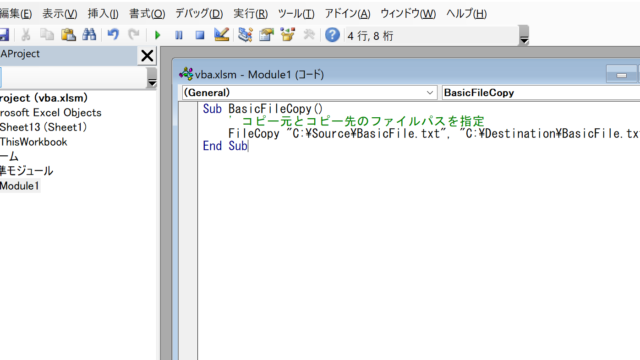The height and width of the screenshot is (360, 640).
Task: Stop execution with the Reset icon
Action: point(200,36)
